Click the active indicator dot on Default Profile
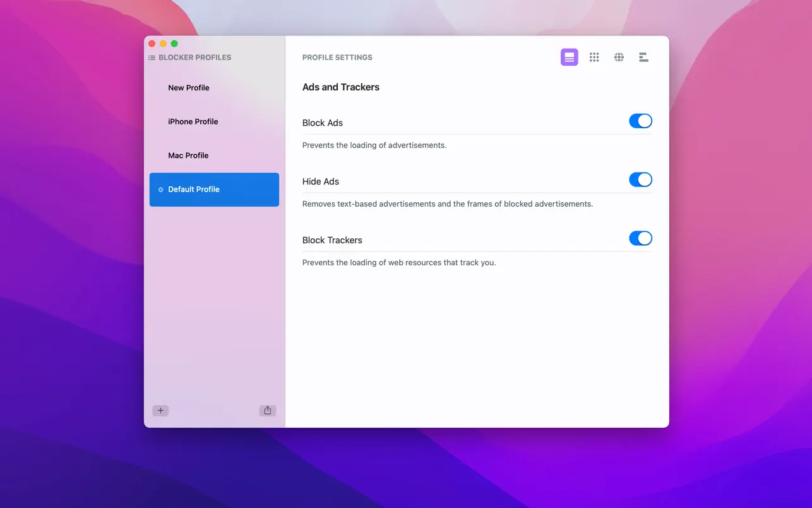This screenshot has height=508, width=812. [160, 190]
